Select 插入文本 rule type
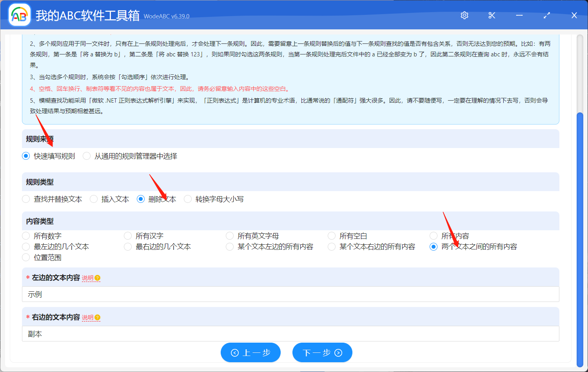 94,199
